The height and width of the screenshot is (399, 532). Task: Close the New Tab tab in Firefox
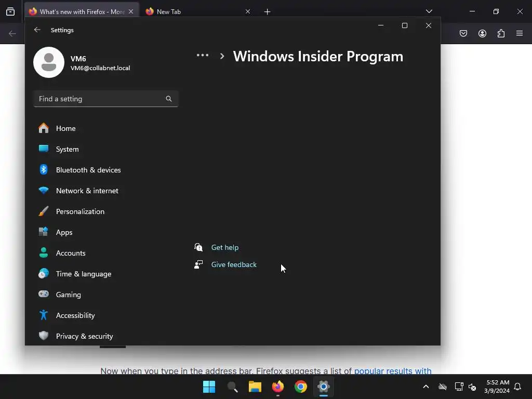pyautogui.click(x=248, y=11)
